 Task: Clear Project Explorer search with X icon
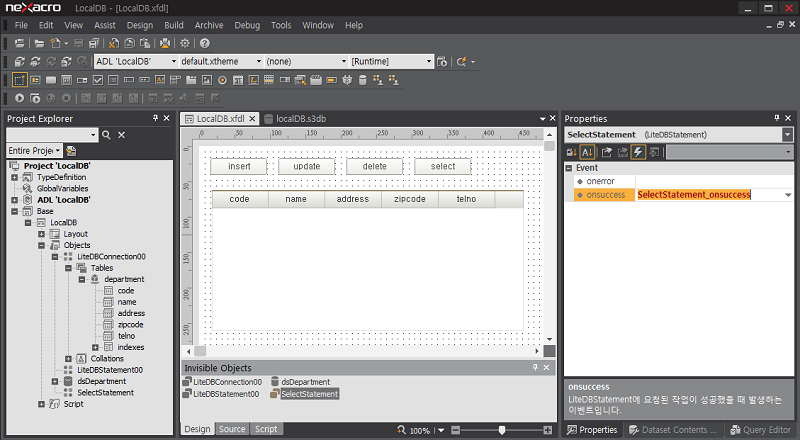click(x=121, y=135)
